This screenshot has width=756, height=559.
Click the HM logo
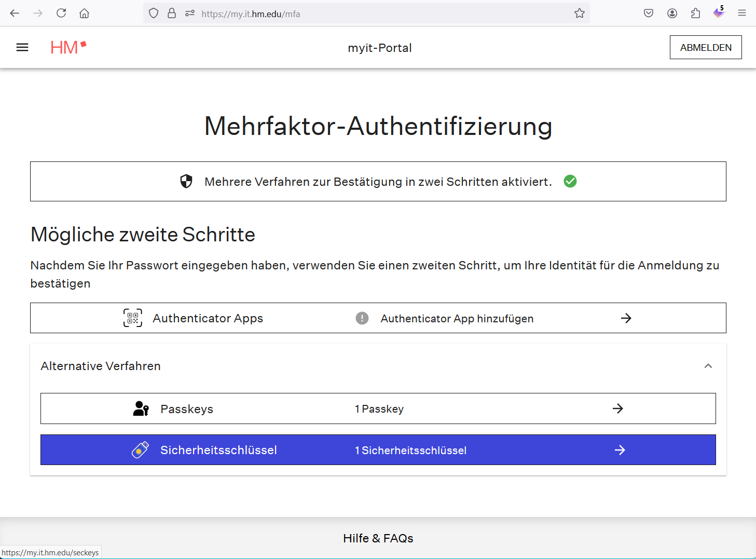click(x=68, y=47)
